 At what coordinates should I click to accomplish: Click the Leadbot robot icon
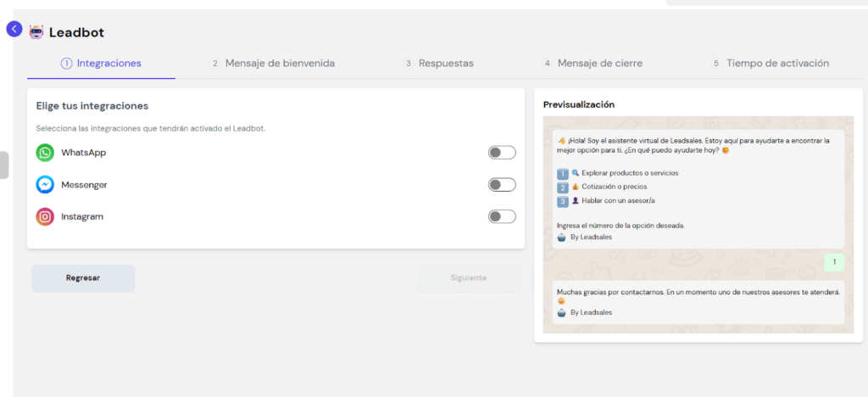(36, 32)
